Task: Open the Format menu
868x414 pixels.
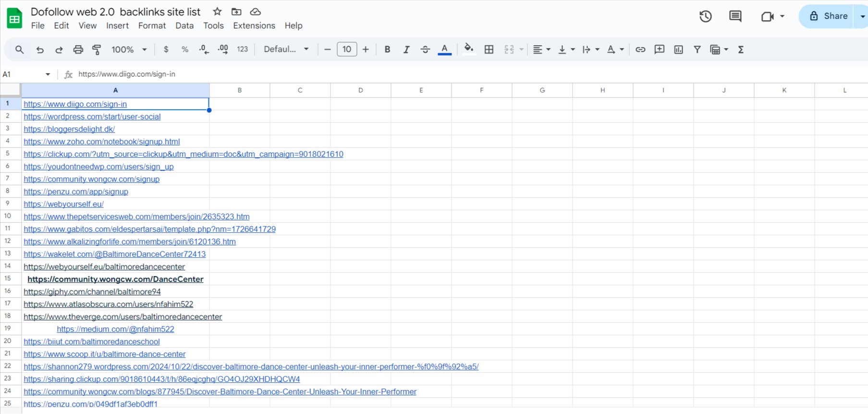Action: click(x=152, y=25)
